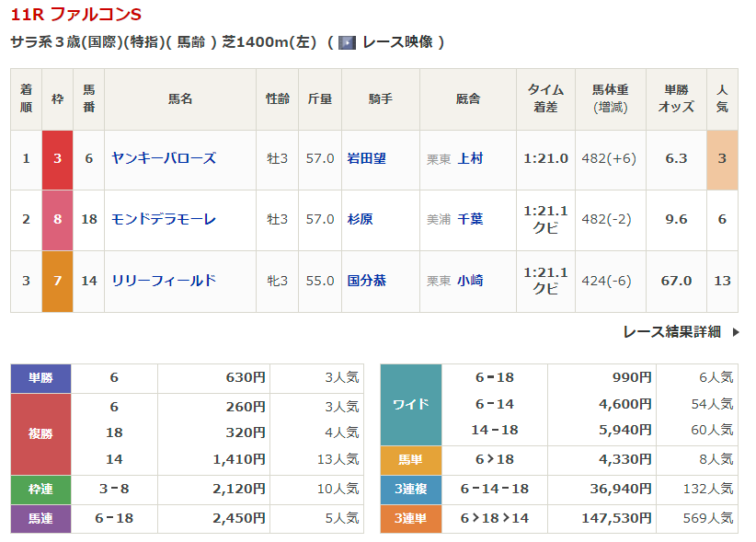Viewport: 756px width, 542px height.
Task: Open the レース映像 link
Action: 397,42
